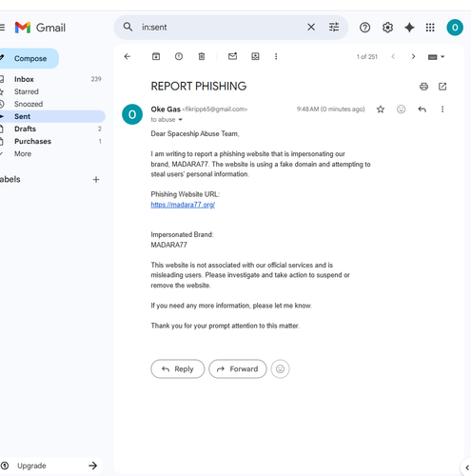Move the conversation to another folder
The image size is (471, 476).
tap(255, 56)
